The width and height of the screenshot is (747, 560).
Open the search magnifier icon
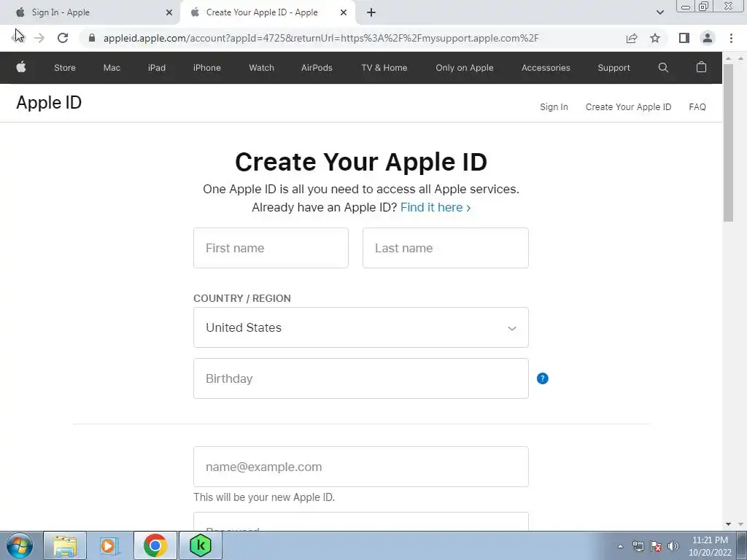[x=663, y=68]
